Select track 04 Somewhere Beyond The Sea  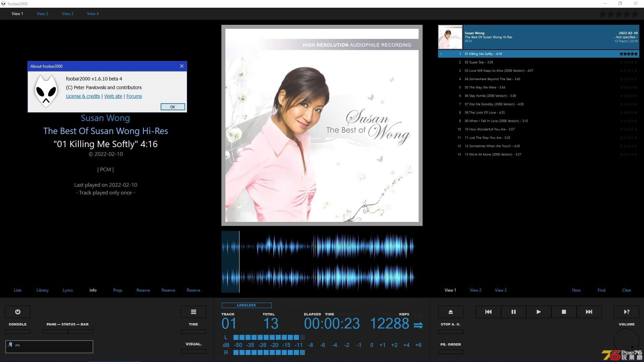coord(539,79)
